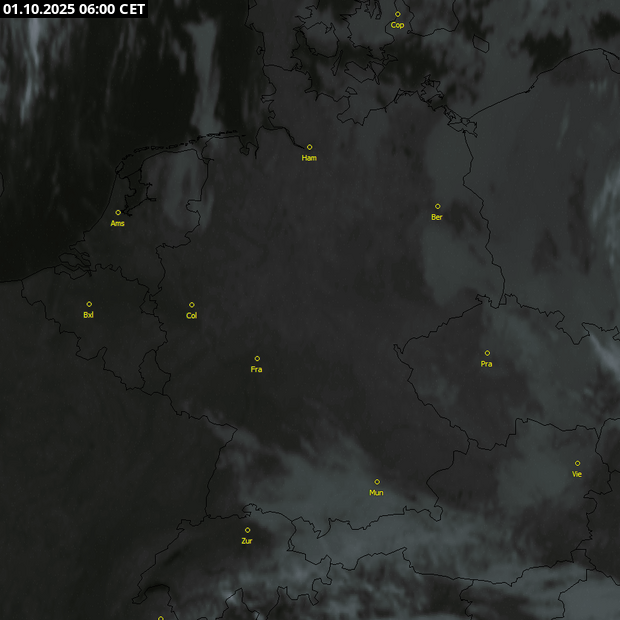This screenshot has width=620, height=620.
Task: Click the Berlin city marker circle
Action: pyautogui.click(x=437, y=206)
